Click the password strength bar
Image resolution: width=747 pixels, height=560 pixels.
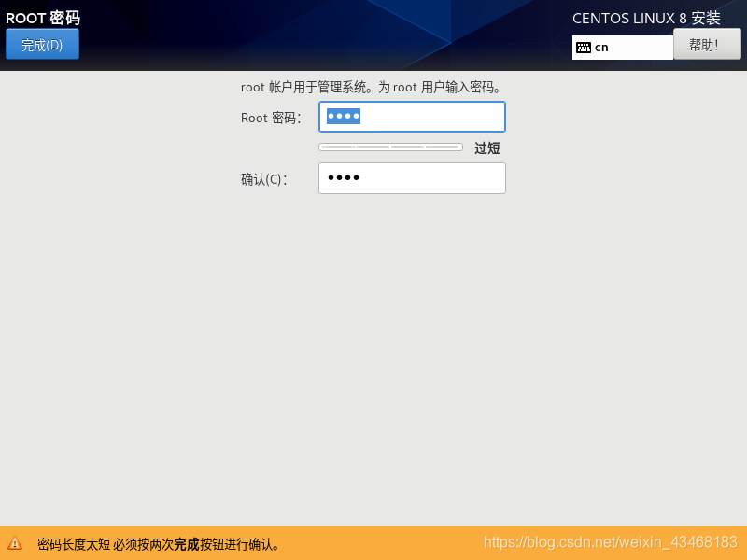click(x=390, y=147)
